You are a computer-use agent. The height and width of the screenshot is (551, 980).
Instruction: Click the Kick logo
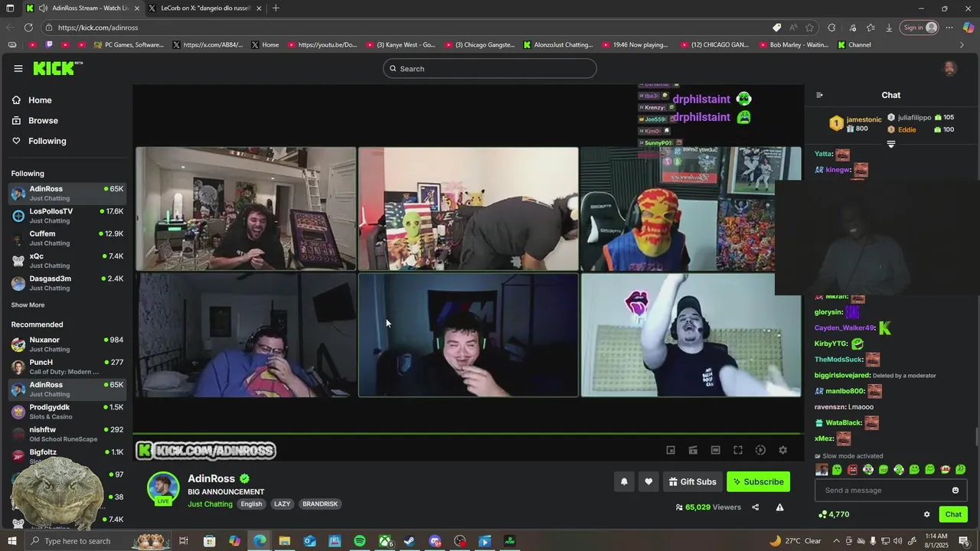point(57,68)
